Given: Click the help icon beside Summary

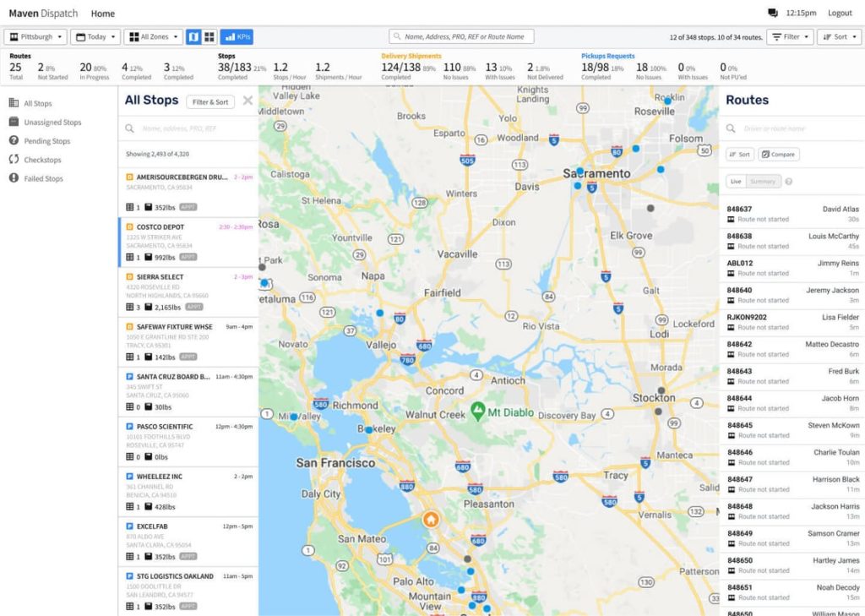Looking at the screenshot, I should pyautogui.click(x=789, y=182).
